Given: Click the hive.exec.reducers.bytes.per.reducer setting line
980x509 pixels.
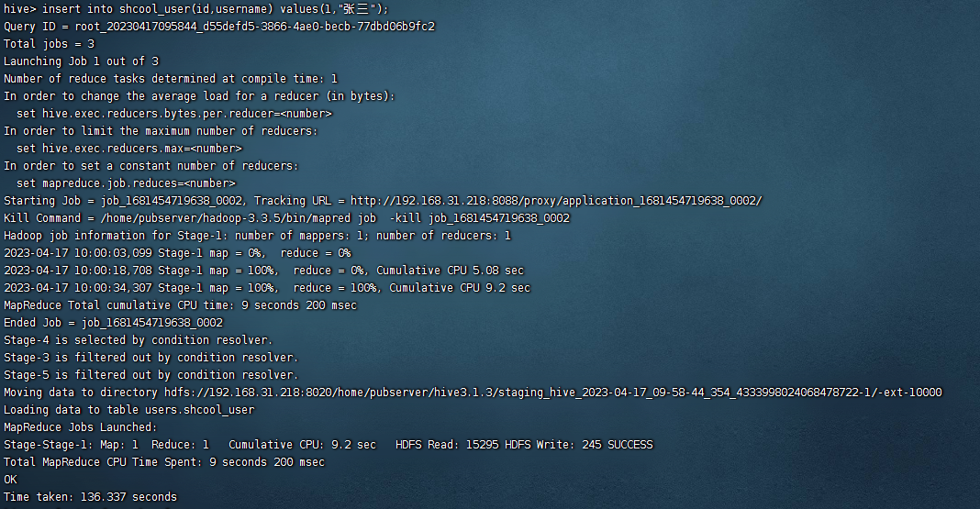Looking at the screenshot, I should point(174,114).
